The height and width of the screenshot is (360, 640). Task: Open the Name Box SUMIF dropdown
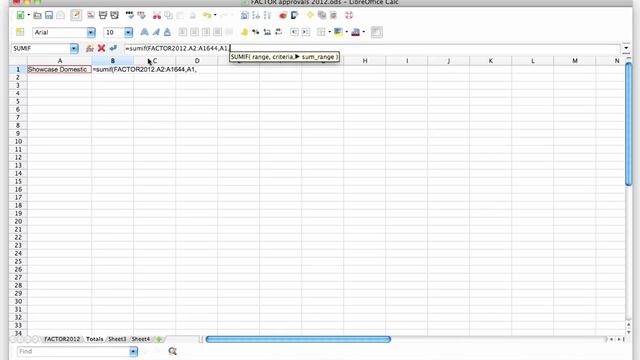click(x=74, y=49)
